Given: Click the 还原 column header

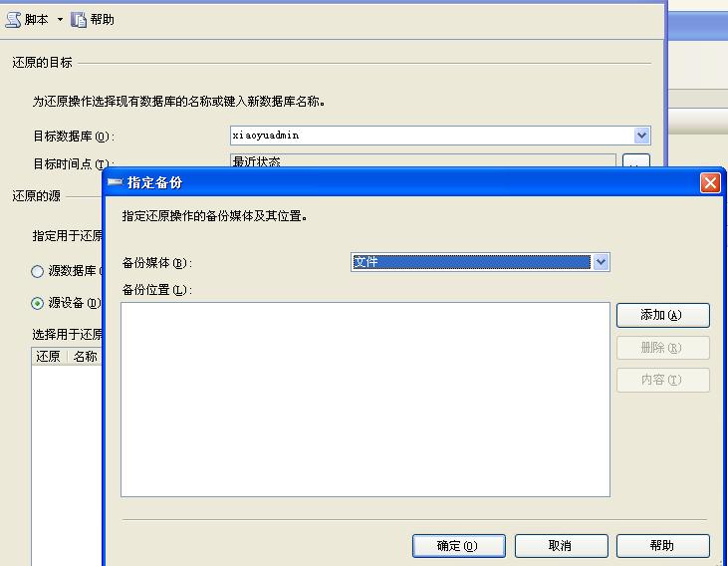Looking at the screenshot, I should pyautogui.click(x=49, y=357).
